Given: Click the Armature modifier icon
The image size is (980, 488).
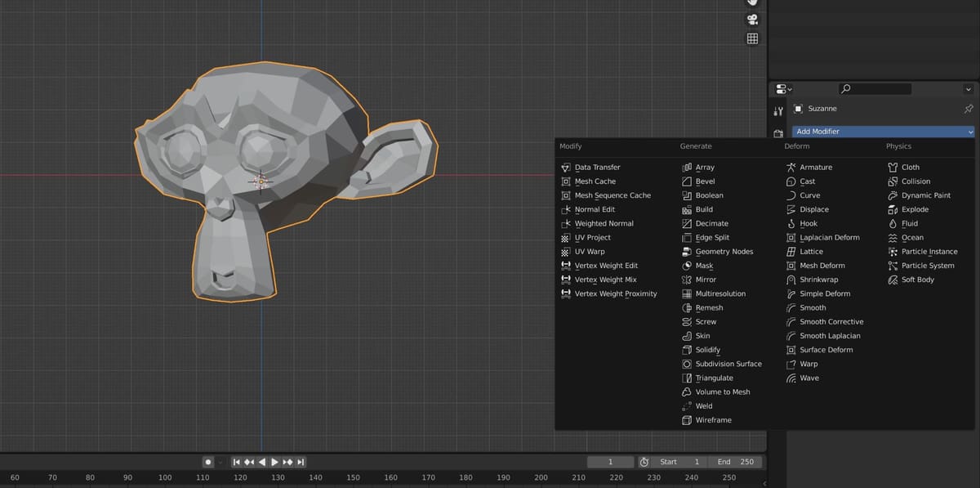Looking at the screenshot, I should pos(791,168).
